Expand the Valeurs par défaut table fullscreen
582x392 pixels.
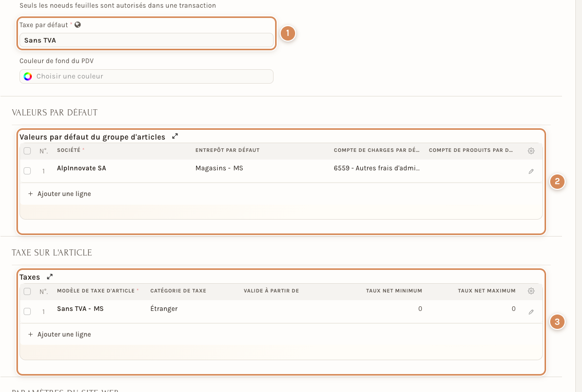pos(175,136)
